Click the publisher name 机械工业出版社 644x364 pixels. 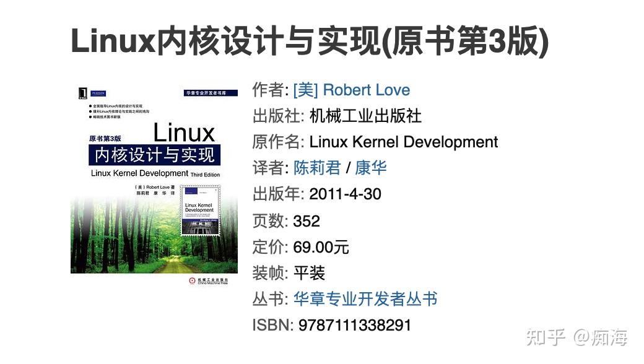click(x=365, y=116)
